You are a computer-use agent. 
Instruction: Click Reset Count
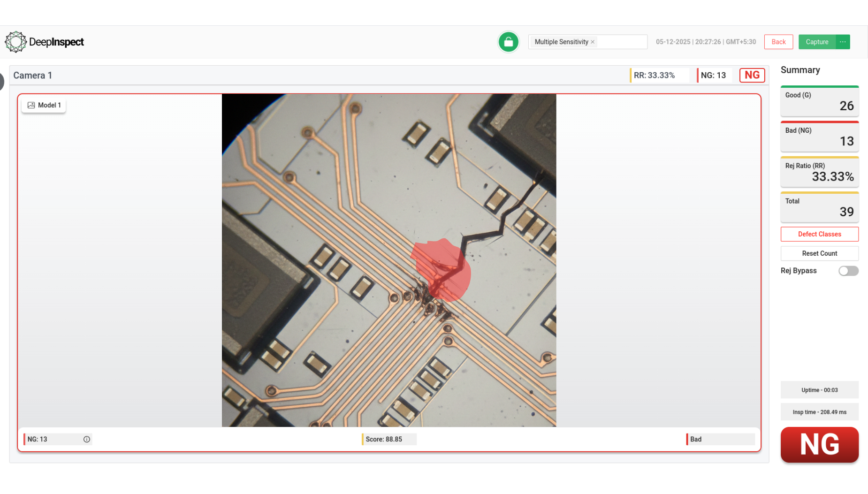819,253
